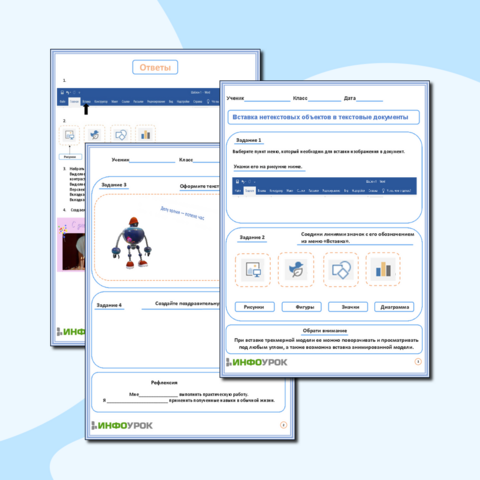
Task: Open the Файл tab in the front ribbon
Action: coord(238,191)
